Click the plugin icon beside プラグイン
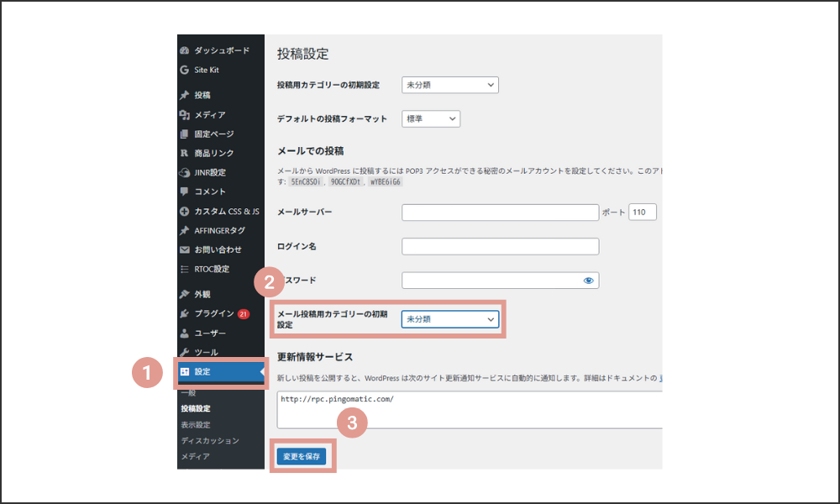840x504 pixels. pos(184,313)
